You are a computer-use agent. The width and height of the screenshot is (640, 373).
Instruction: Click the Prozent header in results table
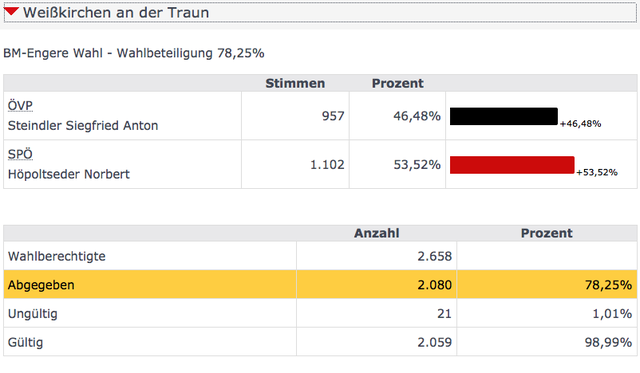398,83
